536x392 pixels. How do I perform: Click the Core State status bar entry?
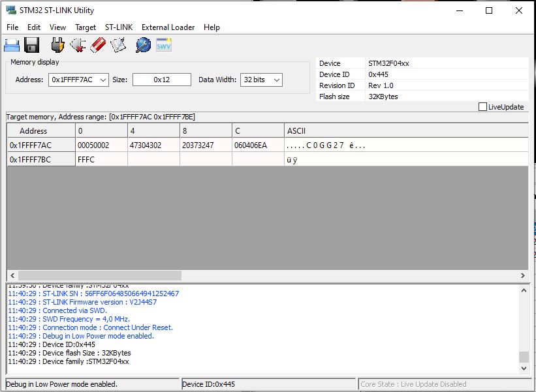pyautogui.click(x=413, y=384)
